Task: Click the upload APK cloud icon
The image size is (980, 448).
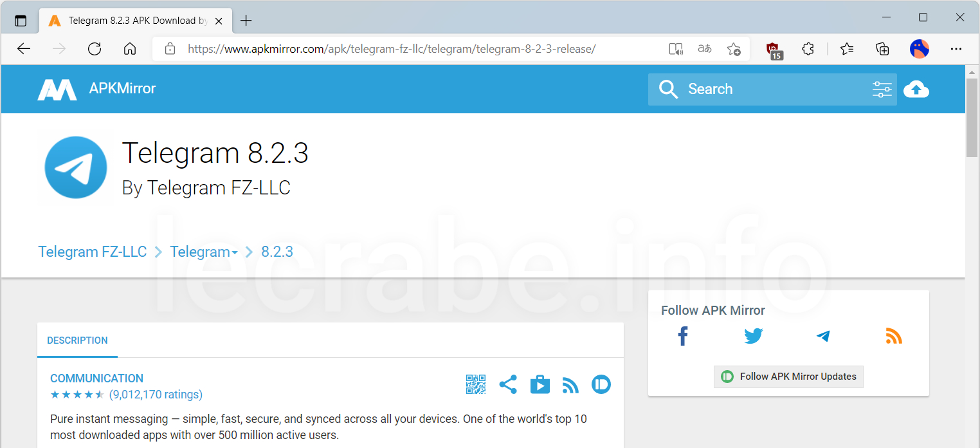Action: point(916,89)
